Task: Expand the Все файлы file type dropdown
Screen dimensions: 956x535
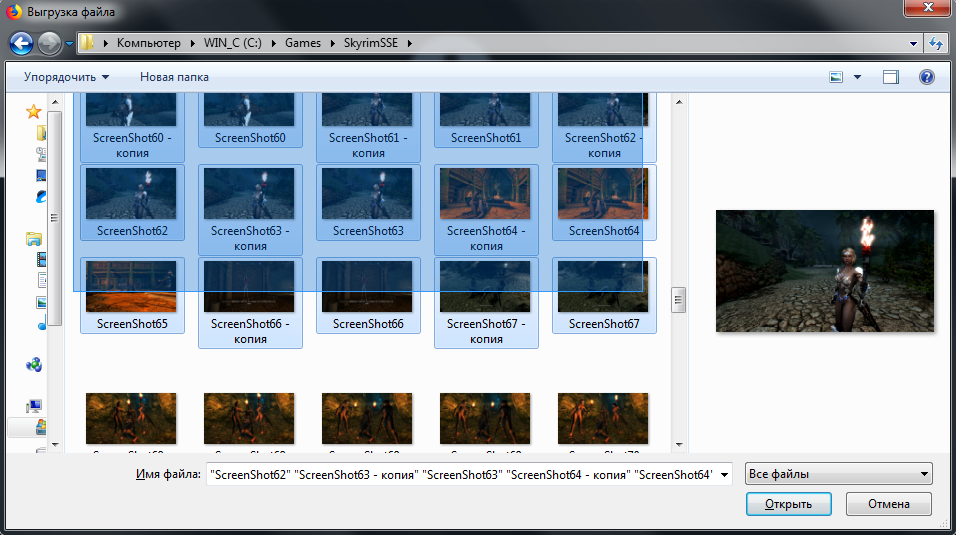Action: pyautogui.click(x=839, y=474)
